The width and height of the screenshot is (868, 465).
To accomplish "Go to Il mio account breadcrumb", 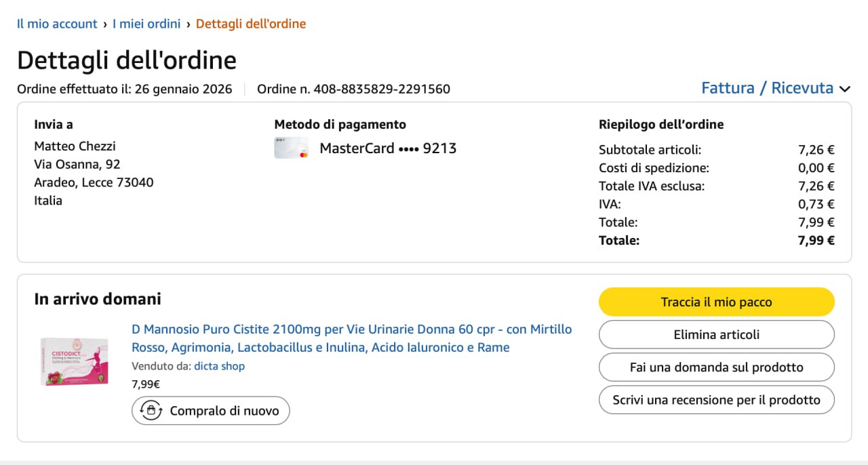I will tap(57, 24).
